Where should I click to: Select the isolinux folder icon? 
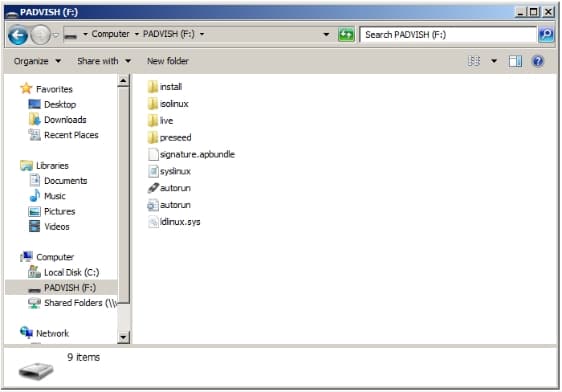[x=153, y=104]
